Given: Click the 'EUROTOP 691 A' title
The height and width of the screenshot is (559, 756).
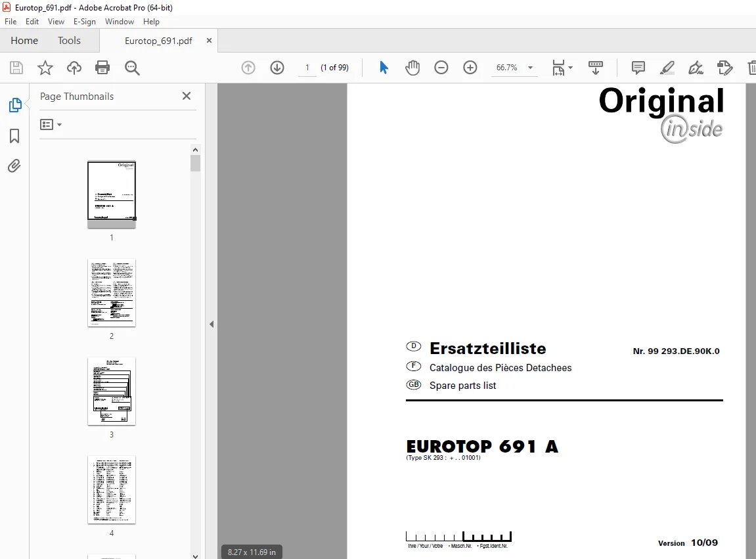Looking at the screenshot, I should click(482, 446).
